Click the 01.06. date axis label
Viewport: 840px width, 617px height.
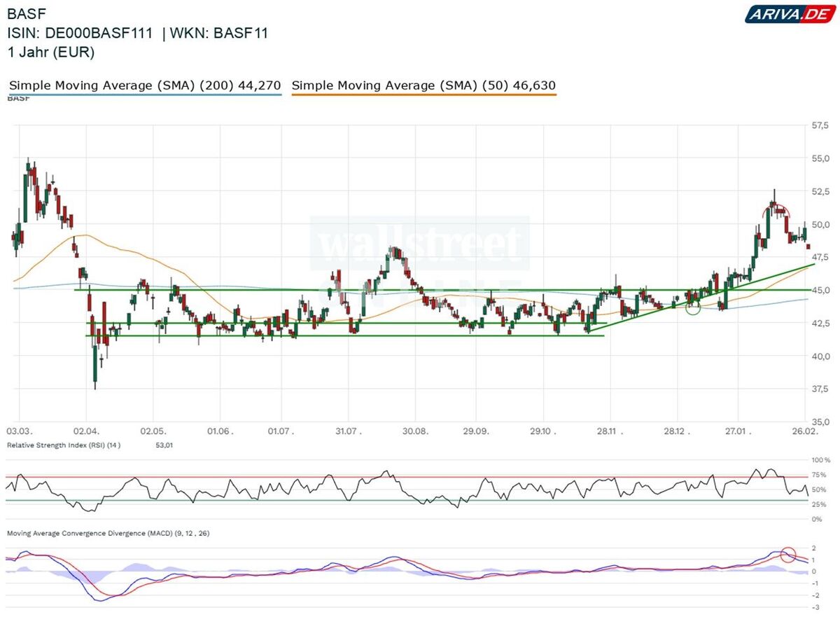coord(219,432)
